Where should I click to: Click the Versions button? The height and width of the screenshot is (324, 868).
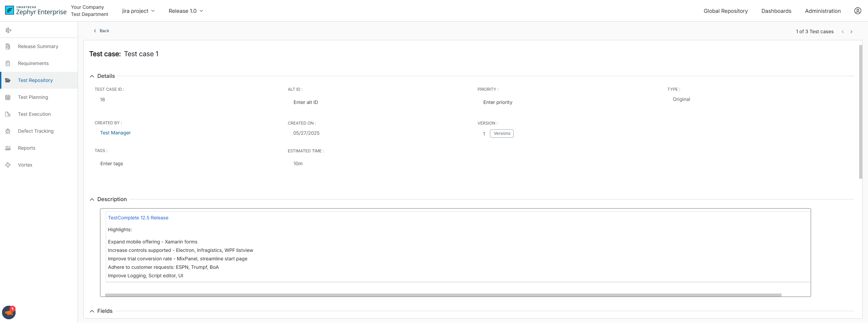pos(501,133)
